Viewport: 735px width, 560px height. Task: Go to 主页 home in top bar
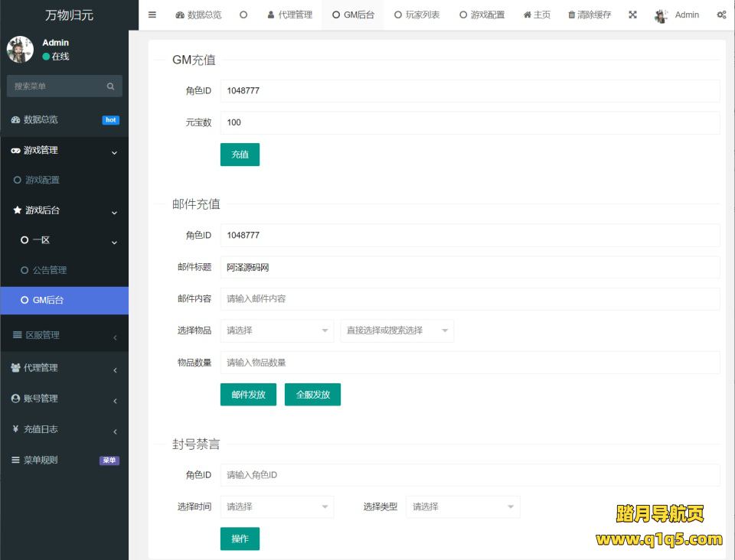537,15
